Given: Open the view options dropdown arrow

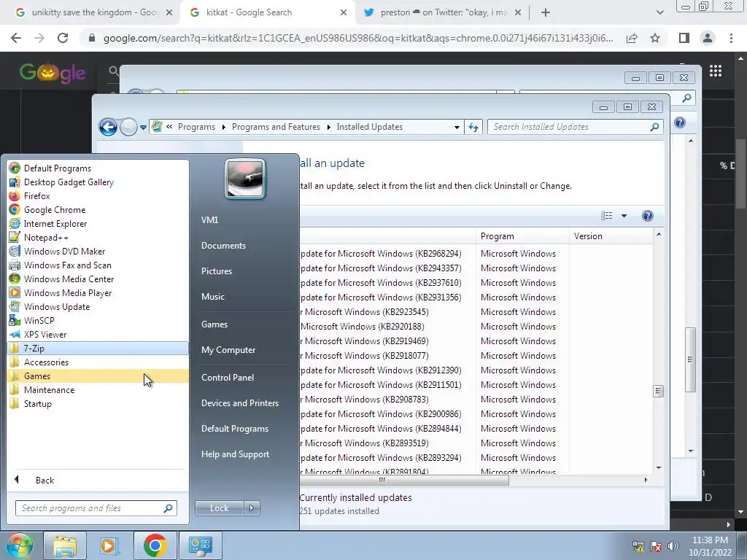Looking at the screenshot, I should [624, 216].
